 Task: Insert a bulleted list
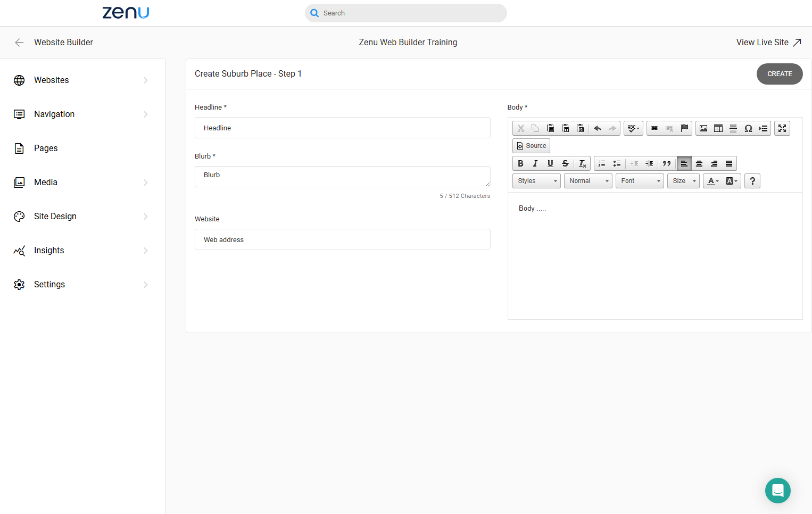tap(617, 164)
